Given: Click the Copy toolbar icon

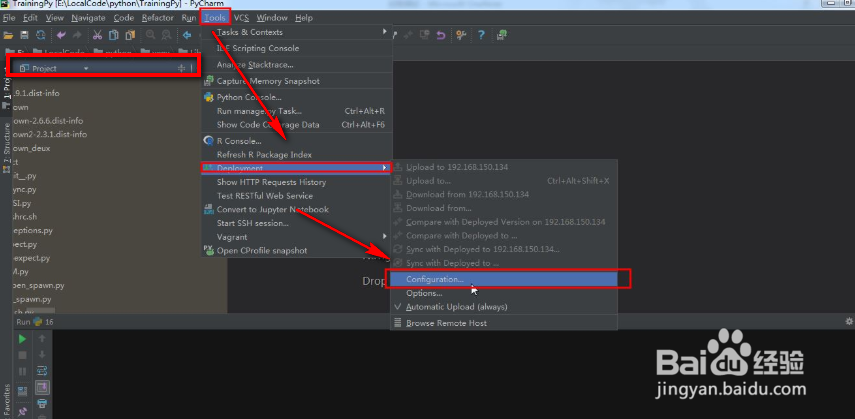Looking at the screenshot, I should click(113, 35).
